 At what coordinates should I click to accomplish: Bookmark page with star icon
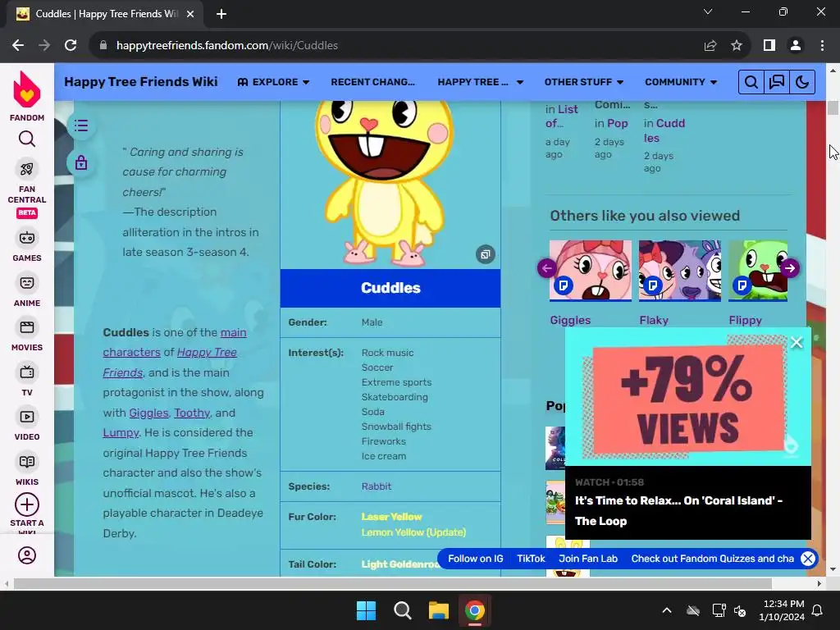pos(737,46)
